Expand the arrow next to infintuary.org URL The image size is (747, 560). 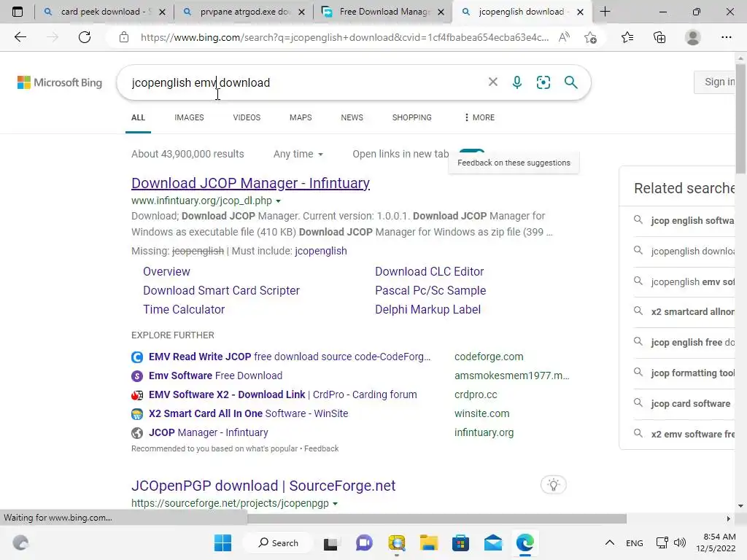[278, 201]
